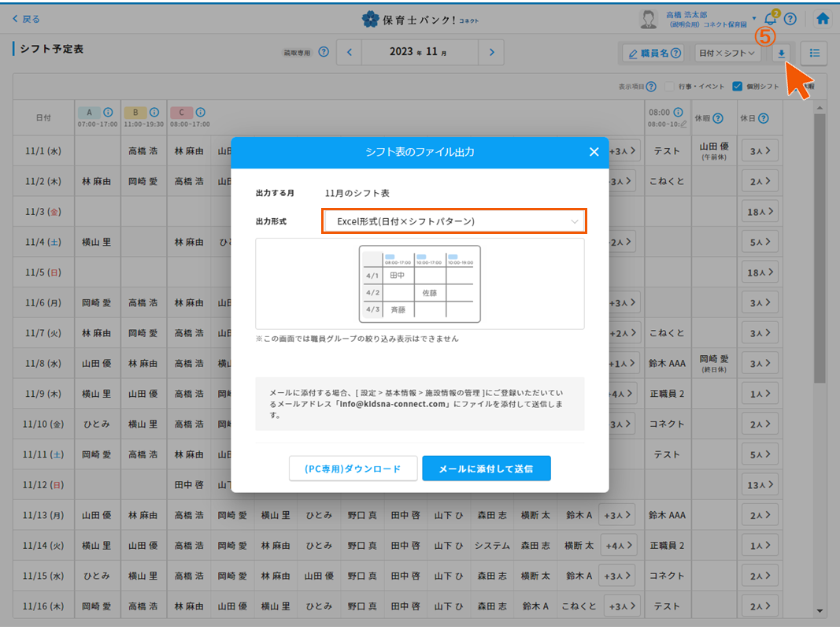840x630 pixels.
Task: Click help icon beside 読取専用 label
Action: [x=324, y=53]
